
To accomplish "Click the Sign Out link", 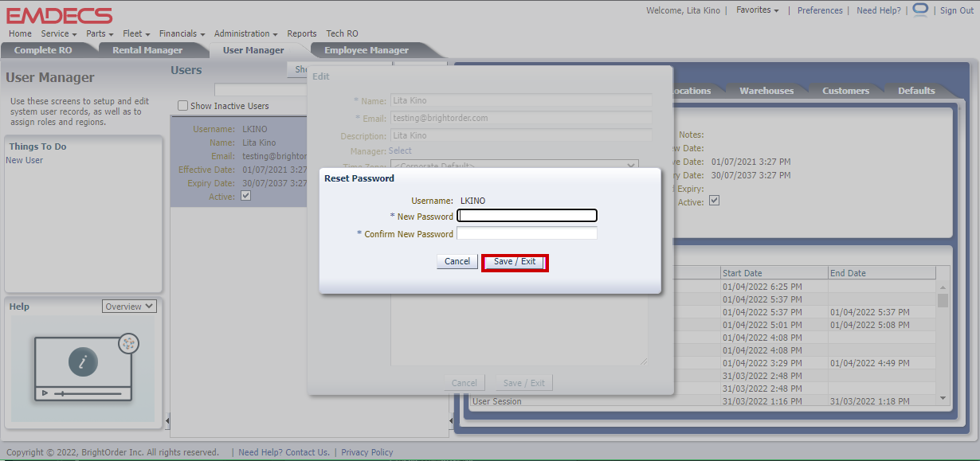I will 957,10.
